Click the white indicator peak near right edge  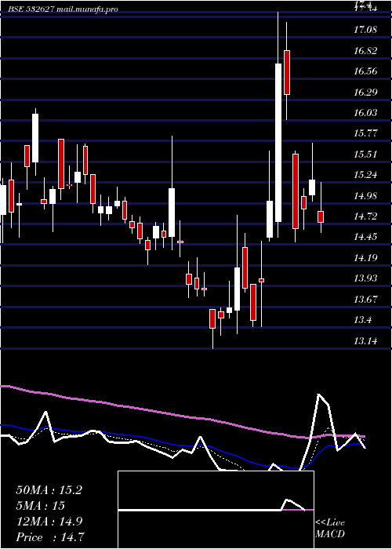point(319,395)
